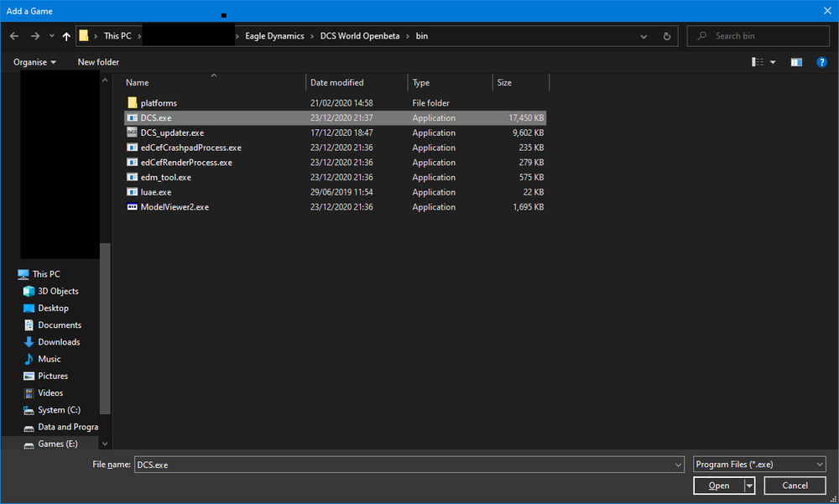The width and height of the screenshot is (839, 504).
Task: Click the Cancel button
Action: (x=795, y=486)
